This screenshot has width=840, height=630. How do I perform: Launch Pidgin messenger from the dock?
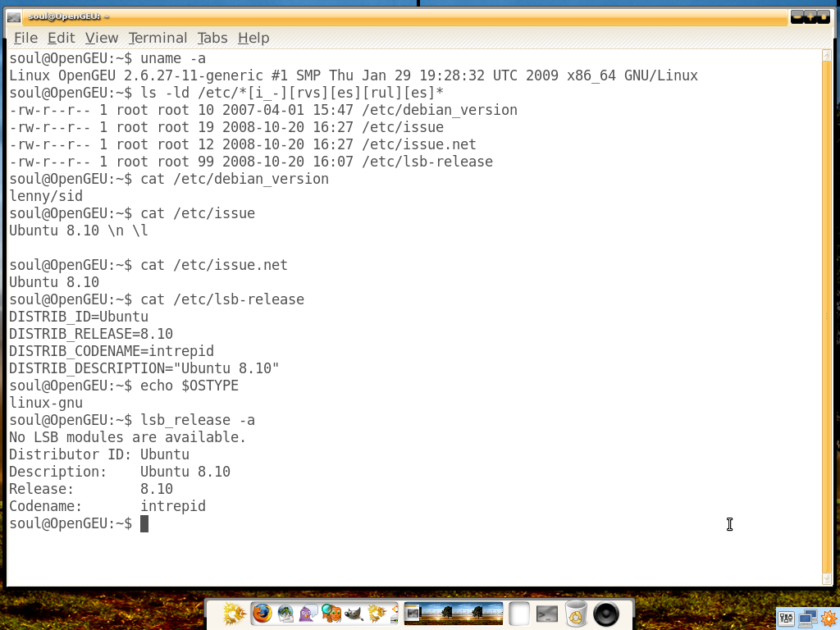click(308, 614)
